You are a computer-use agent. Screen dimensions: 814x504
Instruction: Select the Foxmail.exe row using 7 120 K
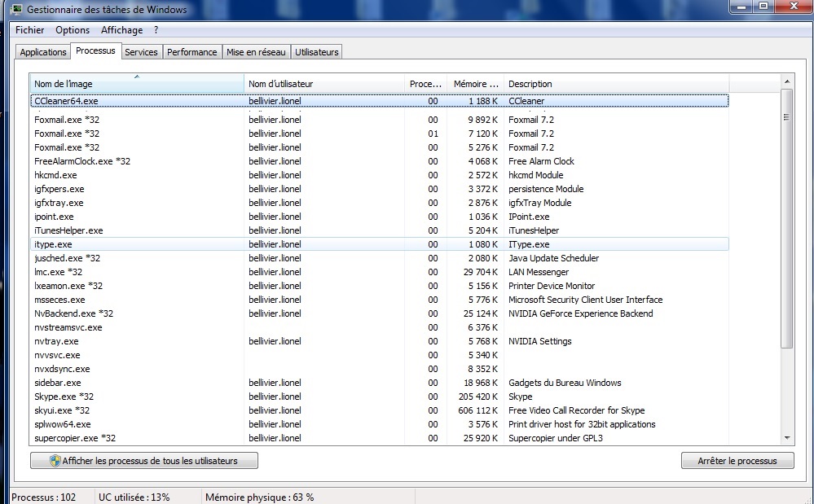[x=379, y=134]
